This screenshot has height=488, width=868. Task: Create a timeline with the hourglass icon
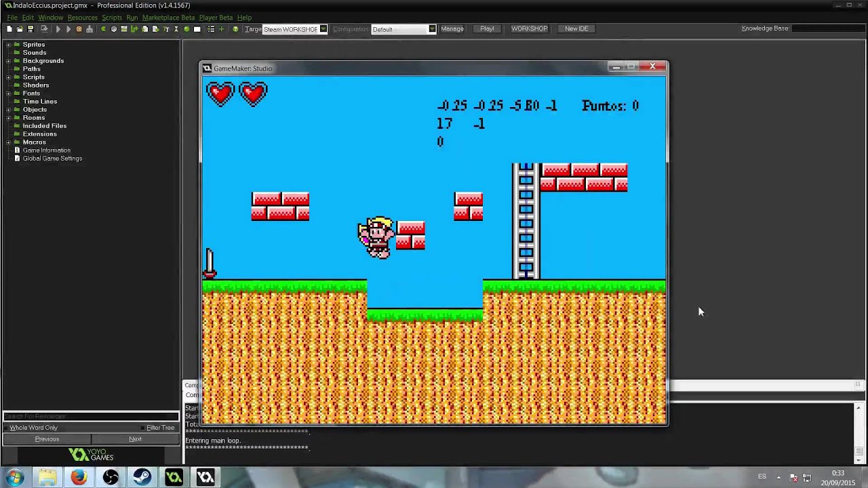176,29
